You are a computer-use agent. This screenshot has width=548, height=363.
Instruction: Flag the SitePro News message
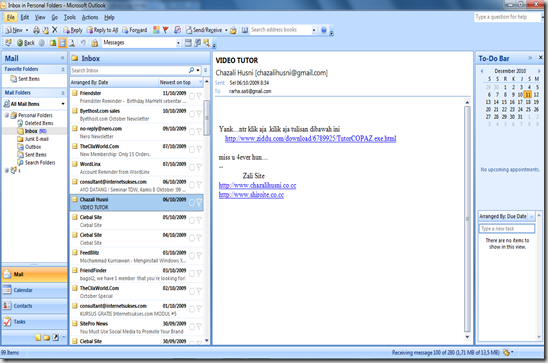pos(199,327)
